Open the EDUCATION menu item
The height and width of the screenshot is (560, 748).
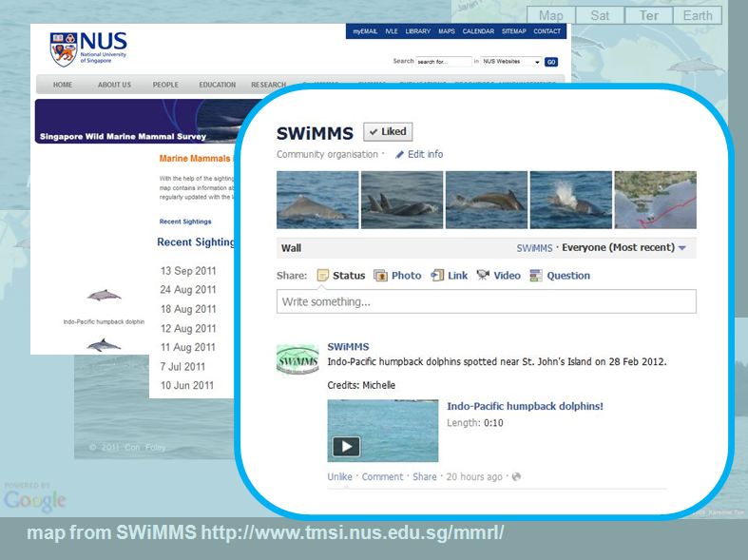(x=217, y=85)
